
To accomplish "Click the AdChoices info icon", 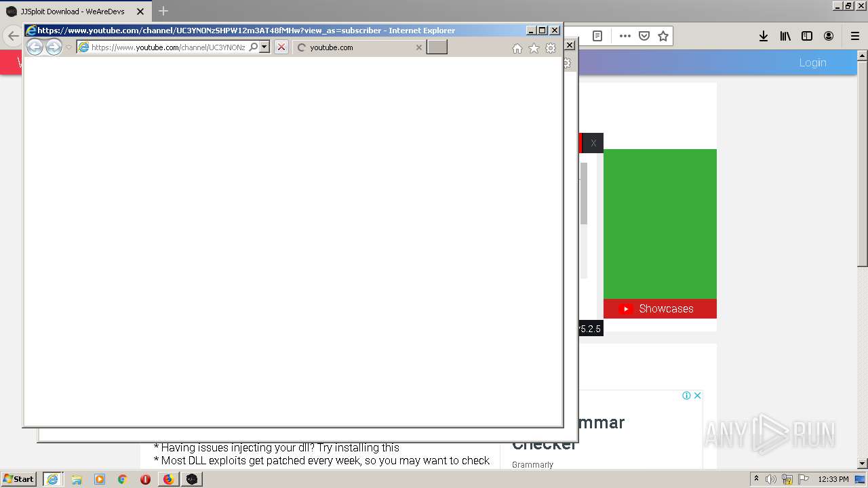I will pyautogui.click(x=686, y=395).
